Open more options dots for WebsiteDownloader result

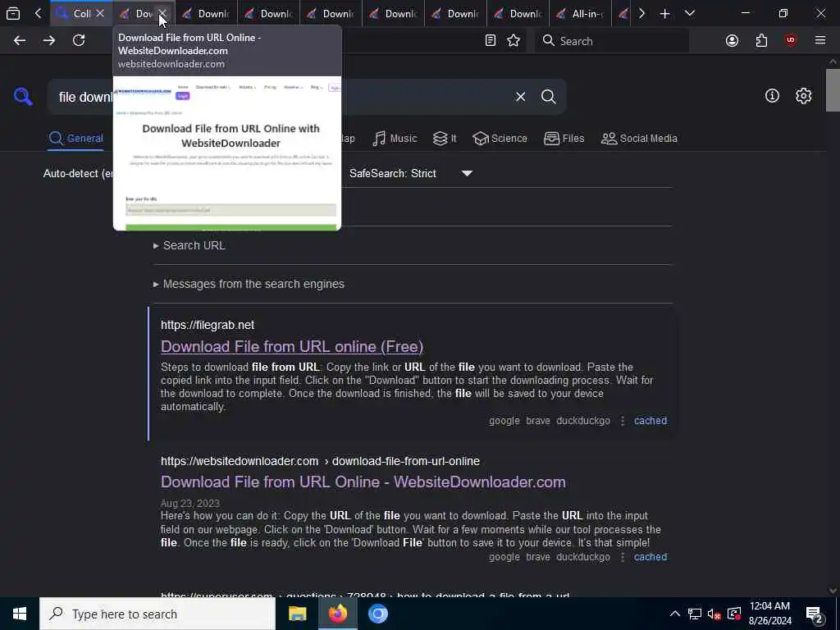622,557
